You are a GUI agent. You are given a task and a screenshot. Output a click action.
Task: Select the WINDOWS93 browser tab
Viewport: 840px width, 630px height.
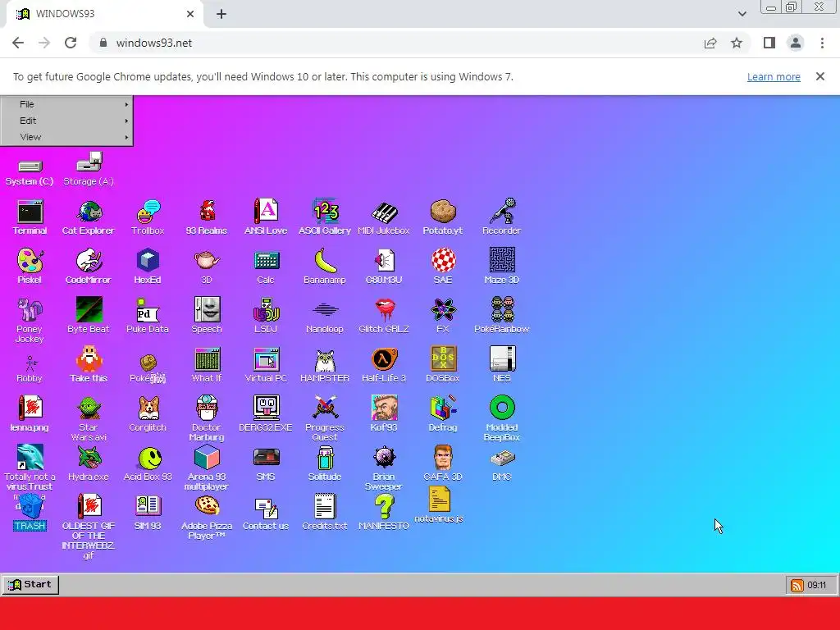click(104, 14)
